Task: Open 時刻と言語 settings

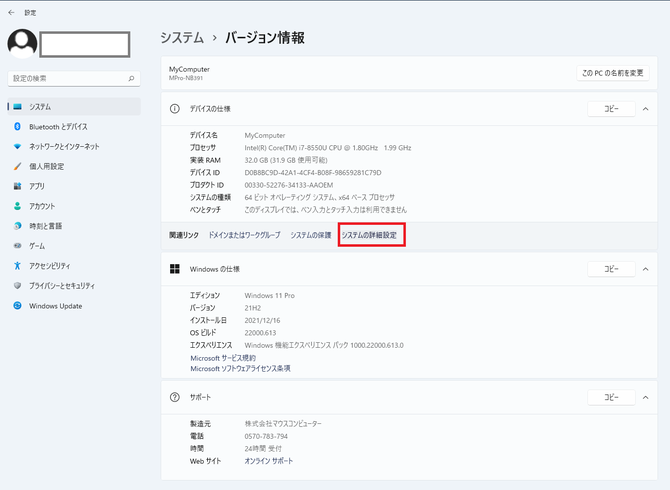Action: pyautogui.click(x=45, y=226)
